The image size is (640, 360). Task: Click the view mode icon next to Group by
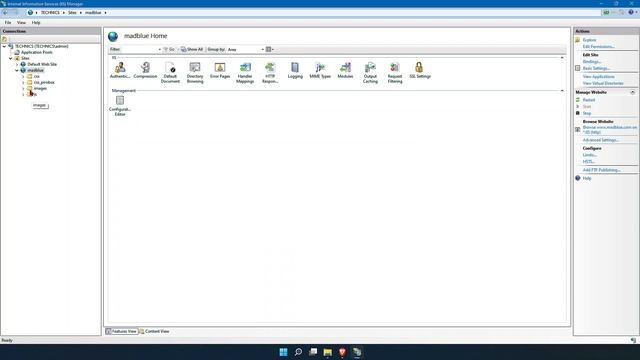(x=269, y=49)
